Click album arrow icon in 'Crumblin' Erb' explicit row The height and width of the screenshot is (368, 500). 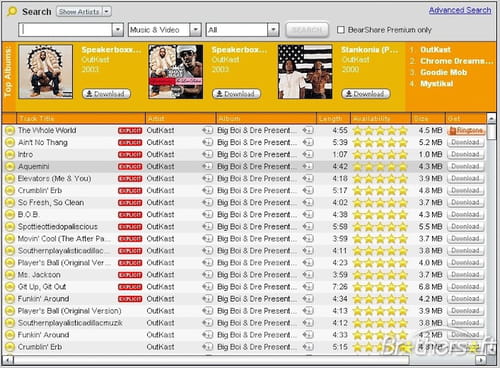(x=308, y=191)
